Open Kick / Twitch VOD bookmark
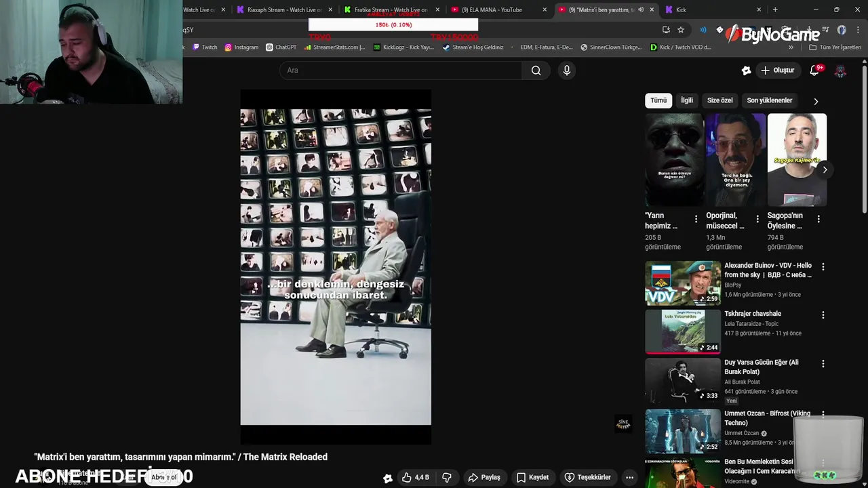Screen dimensions: 868x488 [x=681, y=47]
